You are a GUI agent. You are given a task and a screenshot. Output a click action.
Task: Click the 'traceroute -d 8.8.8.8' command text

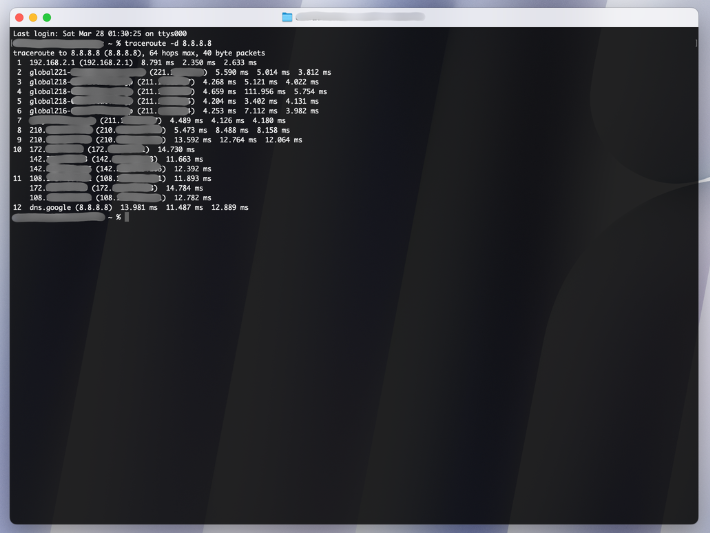166,43
